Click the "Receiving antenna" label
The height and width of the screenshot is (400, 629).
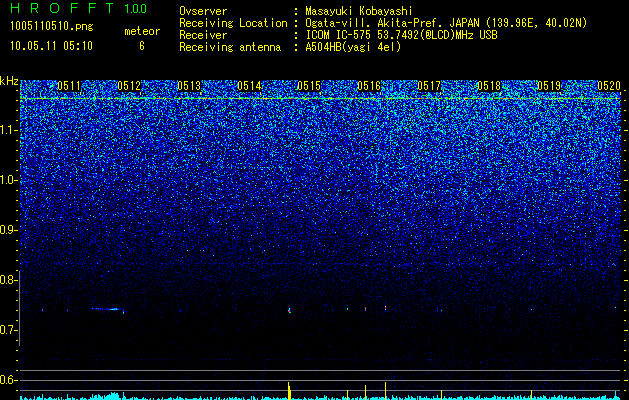[x=230, y=47]
